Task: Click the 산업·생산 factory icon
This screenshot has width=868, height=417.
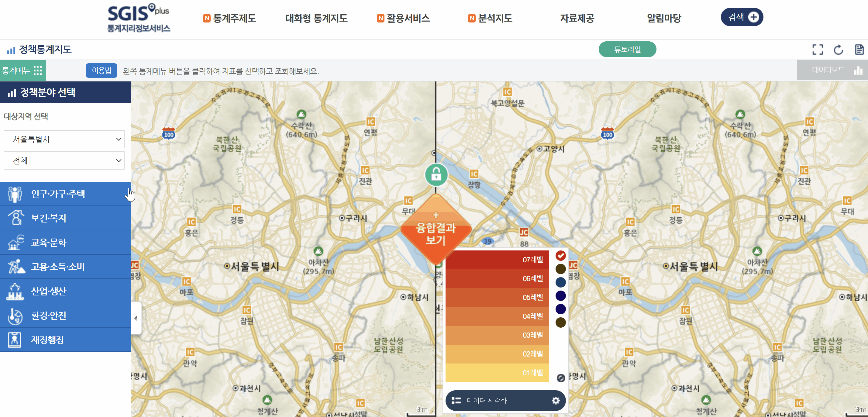Action: (x=15, y=291)
